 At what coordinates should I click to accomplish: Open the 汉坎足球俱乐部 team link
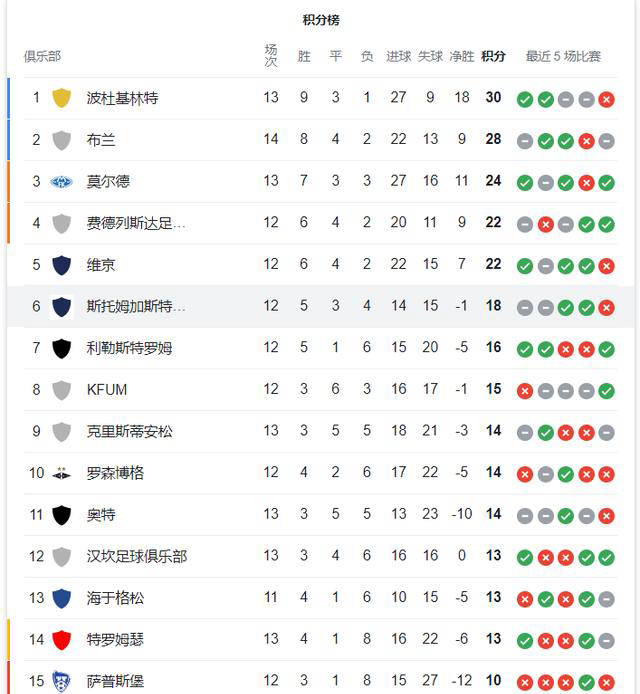(x=136, y=556)
